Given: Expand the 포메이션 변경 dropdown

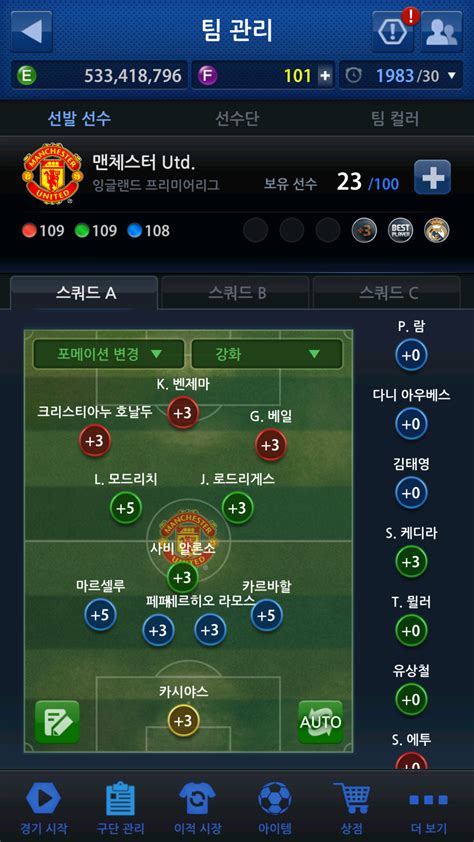Looking at the screenshot, I should (109, 354).
